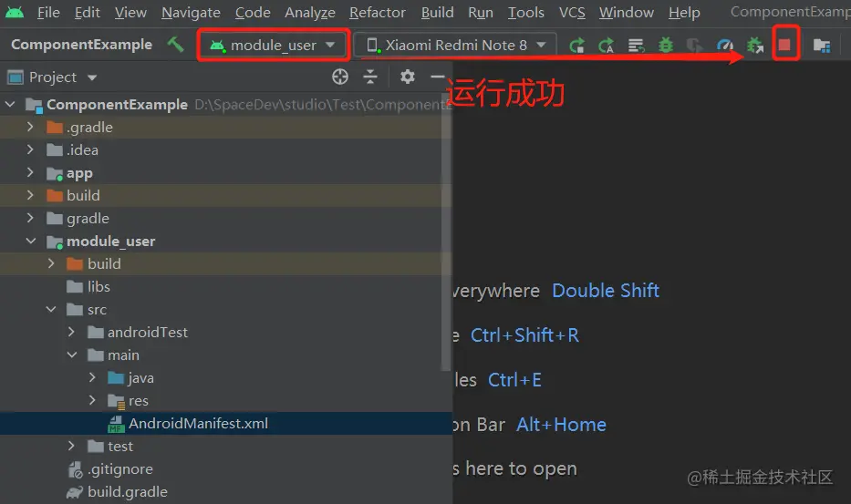Open the Project Structure icon in toolbar
The image size is (851, 504).
(x=822, y=46)
